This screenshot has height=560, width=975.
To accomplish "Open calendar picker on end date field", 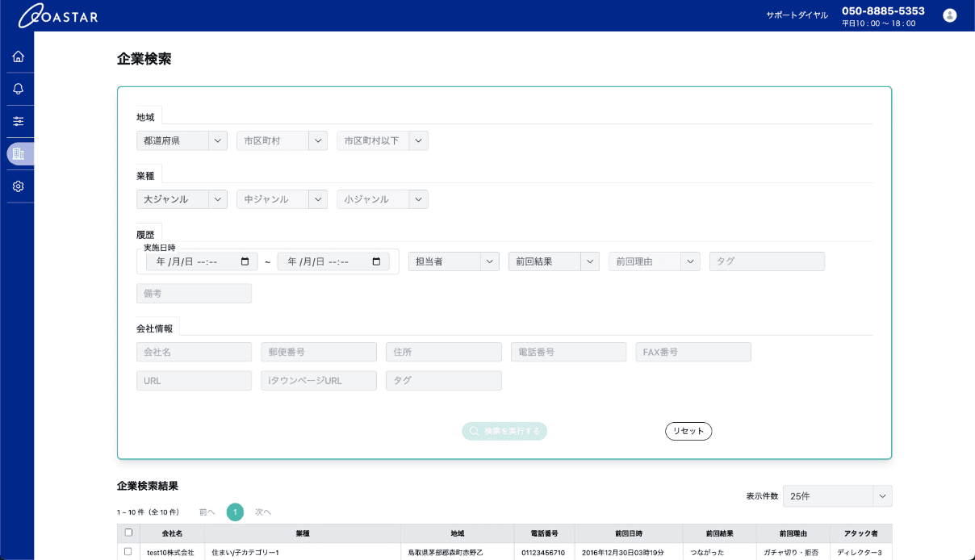I will 376,261.
